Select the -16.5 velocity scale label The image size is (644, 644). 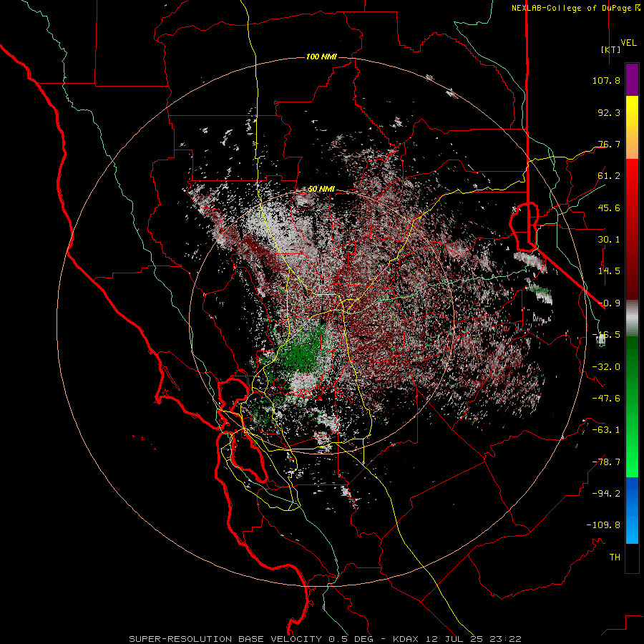pos(606,335)
